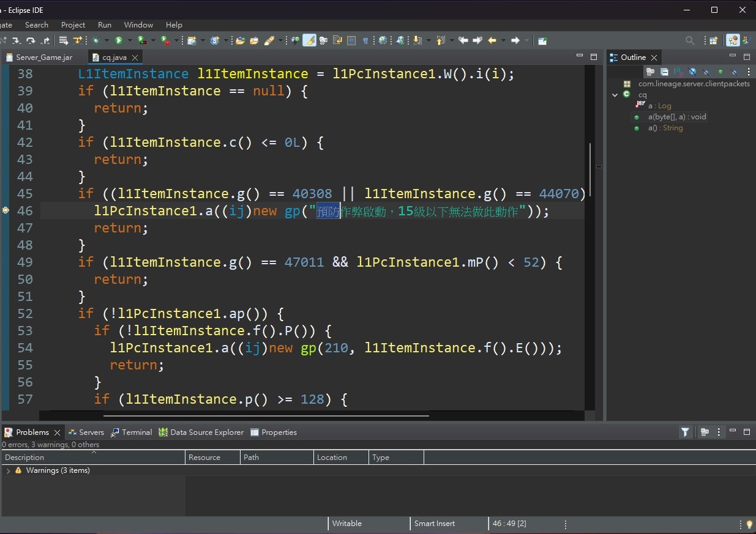
Task: Switch to Data Source Explorer tab
Action: 201,432
